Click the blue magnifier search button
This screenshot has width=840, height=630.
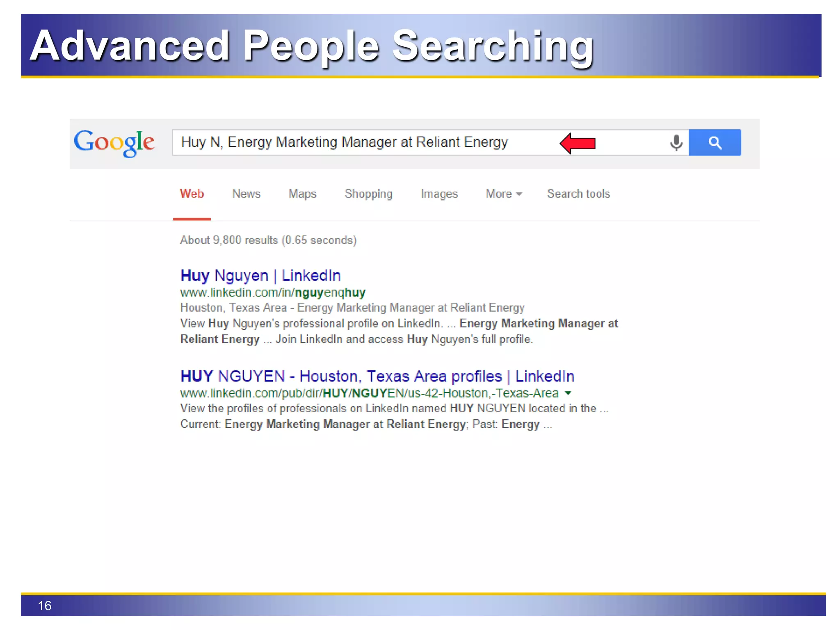coord(714,142)
